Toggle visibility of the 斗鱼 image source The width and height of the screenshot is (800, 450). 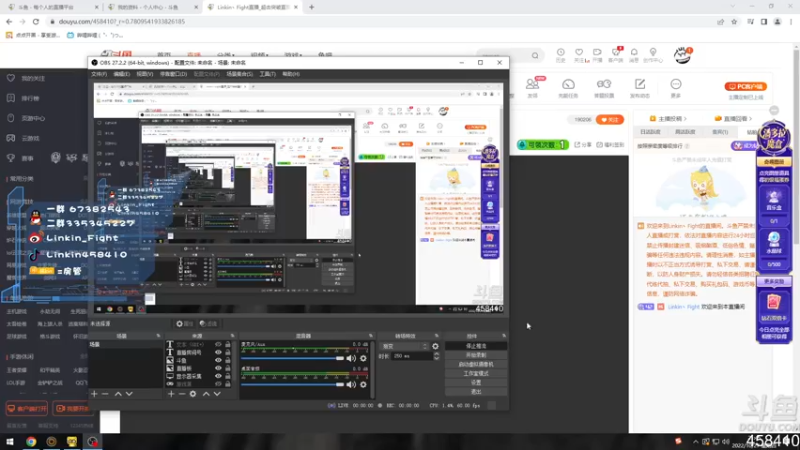(218, 360)
